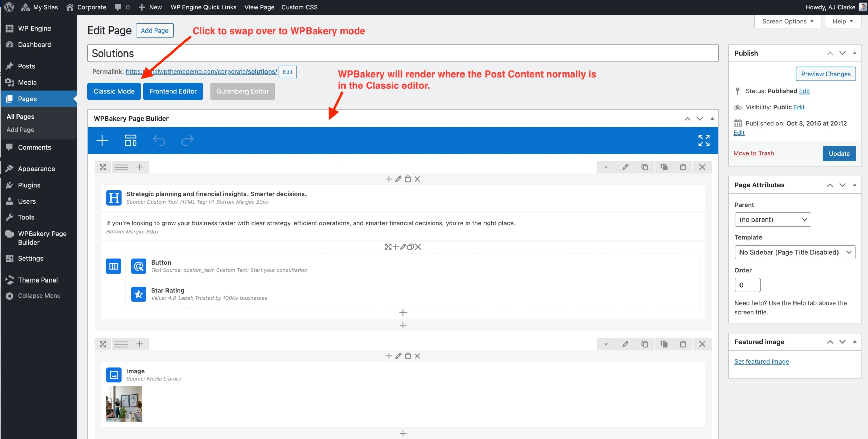868x439 pixels.
Task: Open the Parent page dropdown
Action: click(772, 219)
